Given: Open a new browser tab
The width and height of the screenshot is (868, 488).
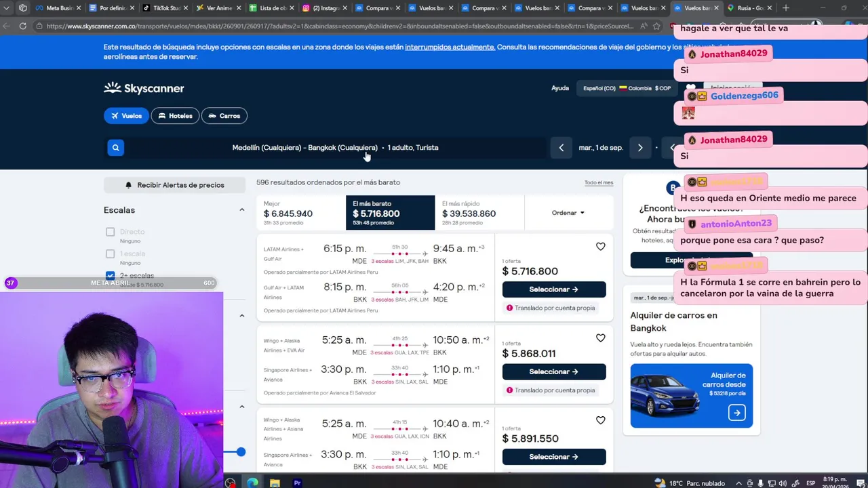Looking at the screenshot, I should tap(785, 8).
